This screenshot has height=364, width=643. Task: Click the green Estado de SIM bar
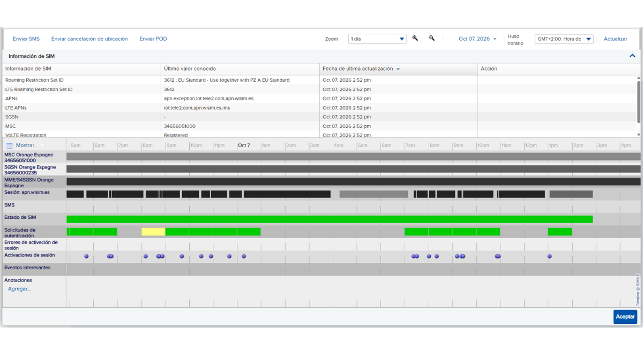coord(330,219)
